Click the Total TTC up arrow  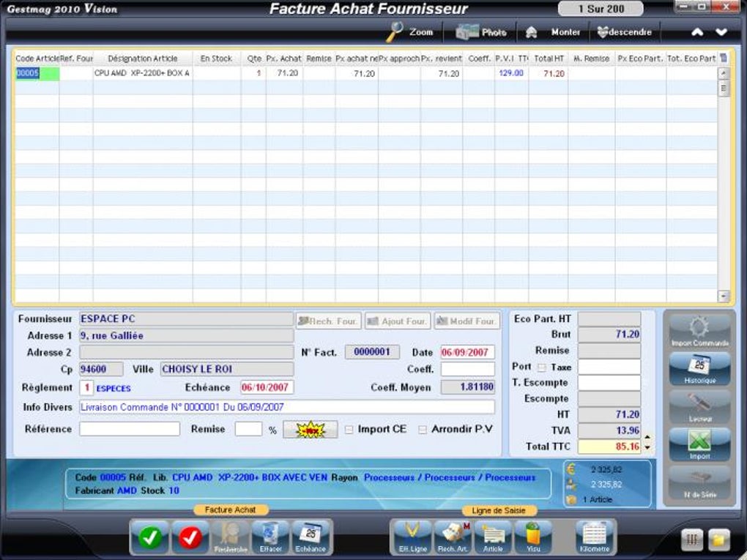647,437
